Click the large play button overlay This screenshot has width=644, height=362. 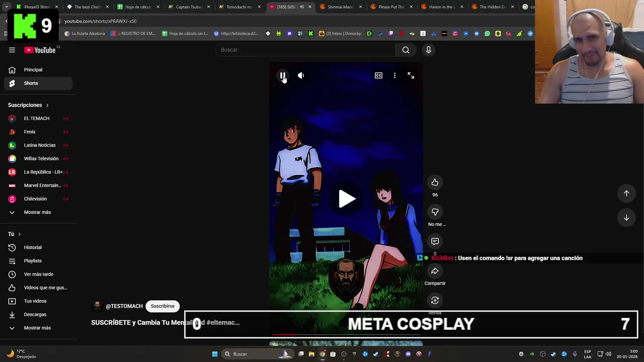[346, 199]
